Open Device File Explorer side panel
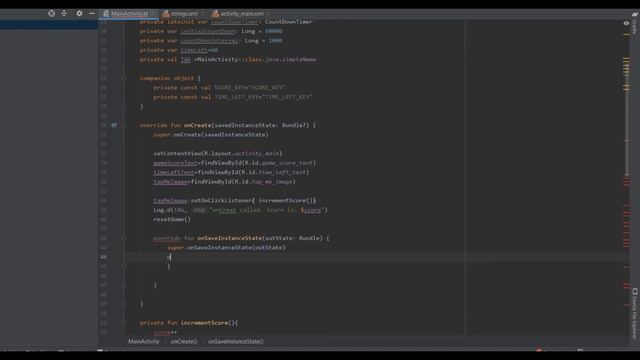Image resolution: width=640 pixels, height=360 pixels. [x=635, y=313]
